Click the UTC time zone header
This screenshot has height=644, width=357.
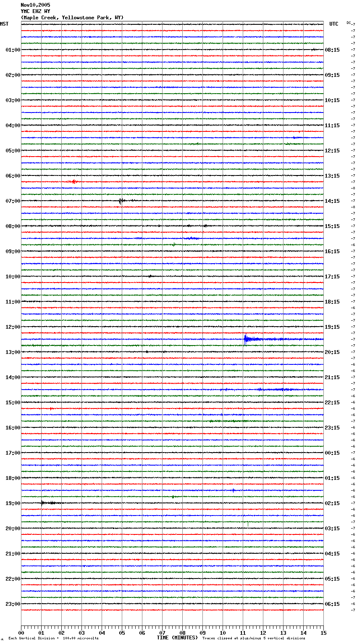334,24
